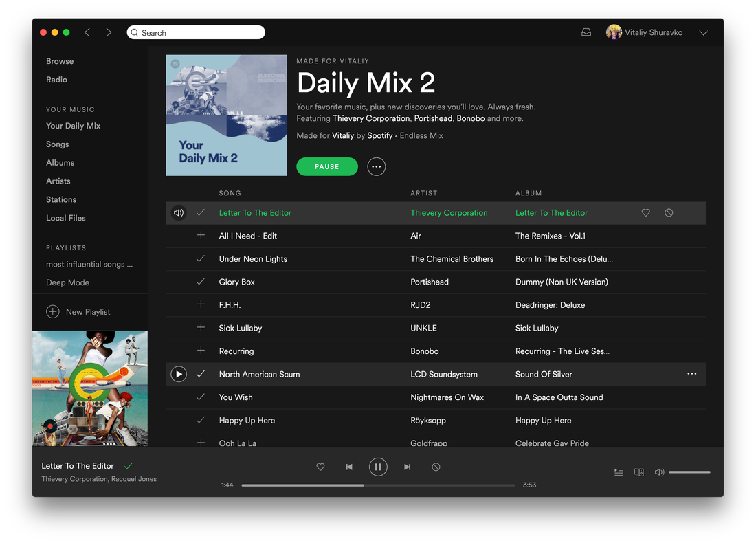Open Stations in the sidebar

[x=61, y=199]
